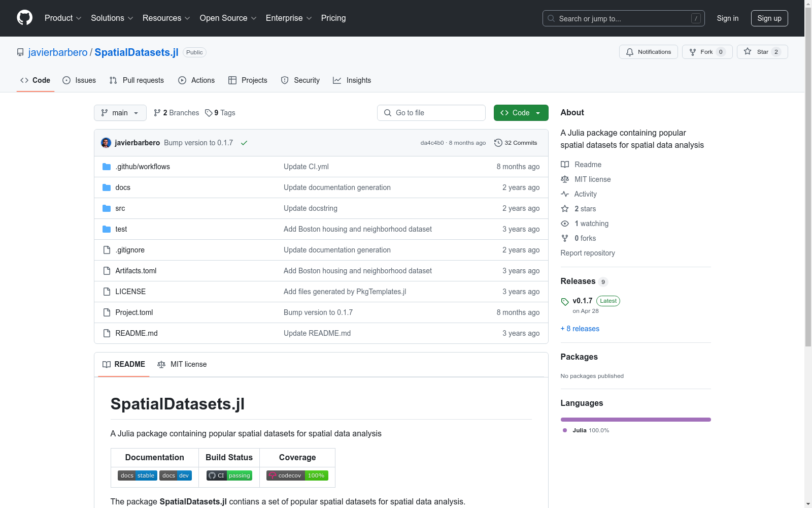Open the v0.1.7 release link

583,301
